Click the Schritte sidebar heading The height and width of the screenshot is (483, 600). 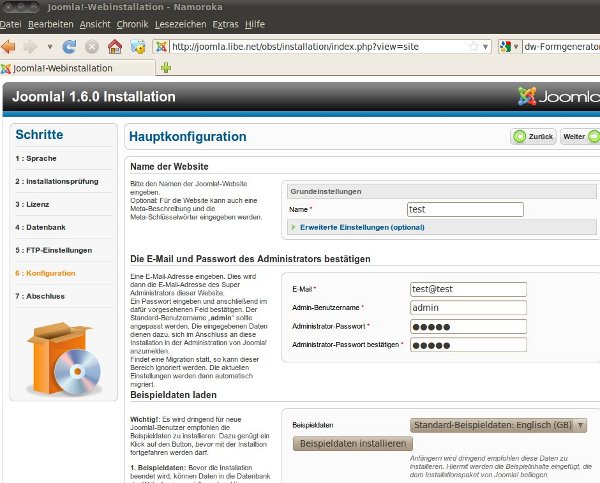coord(39,135)
